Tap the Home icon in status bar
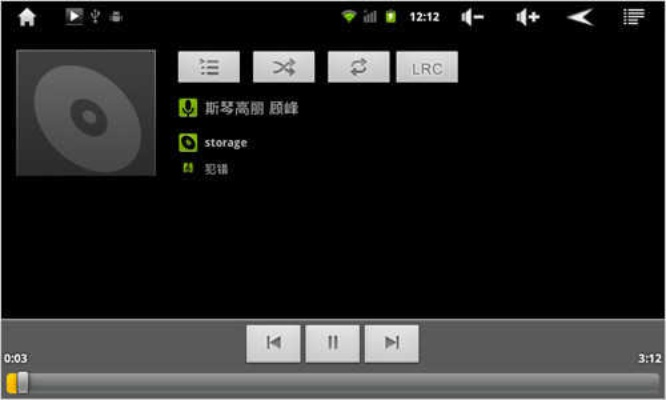The height and width of the screenshot is (400, 666). click(x=27, y=17)
